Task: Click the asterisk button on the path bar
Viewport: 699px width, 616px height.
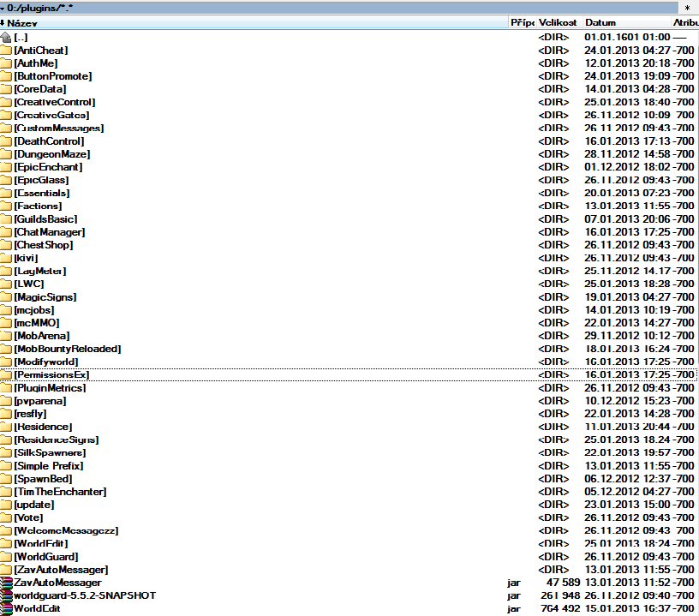Action: click(x=687, y=8)
